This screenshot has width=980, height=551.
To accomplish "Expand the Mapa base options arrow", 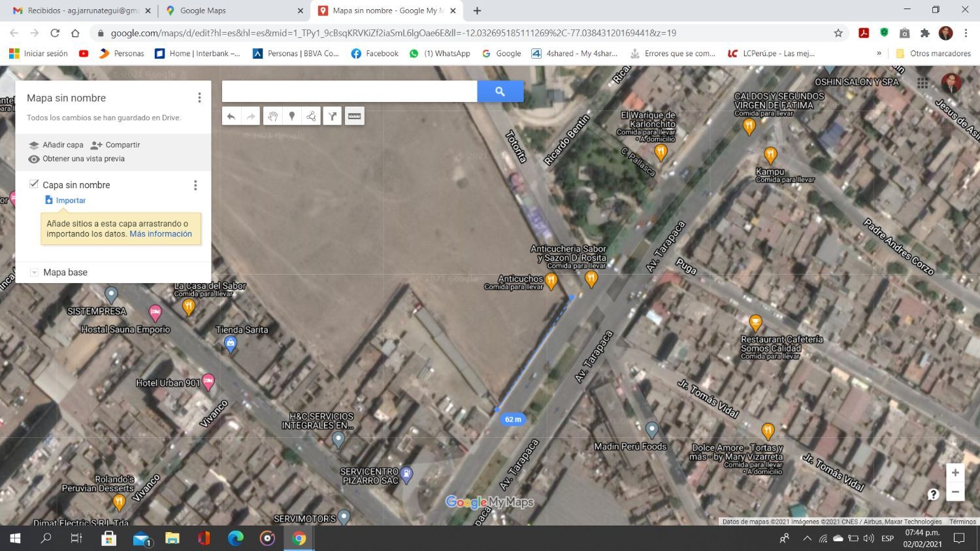I will 34,273.
